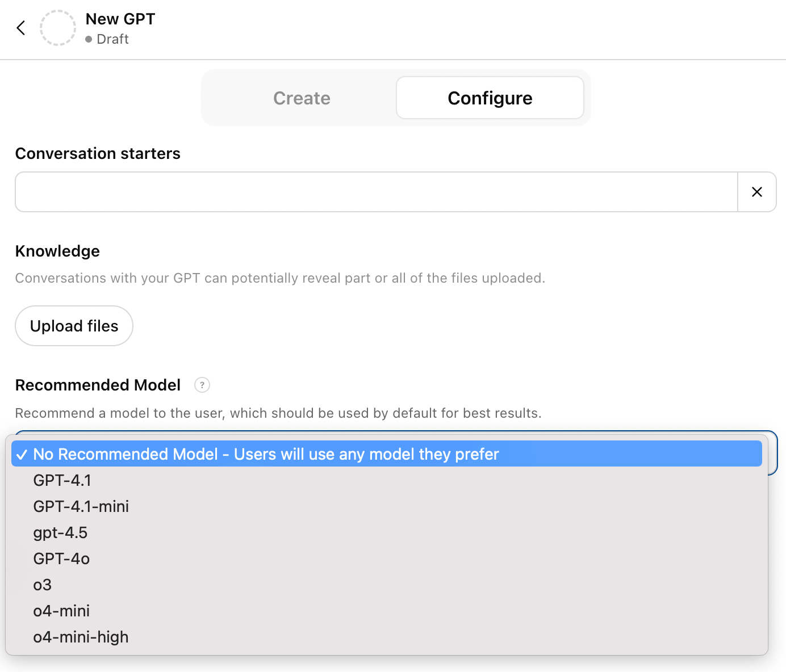Pick o4-mini-high as recommended model

click(x=81, y=637)
